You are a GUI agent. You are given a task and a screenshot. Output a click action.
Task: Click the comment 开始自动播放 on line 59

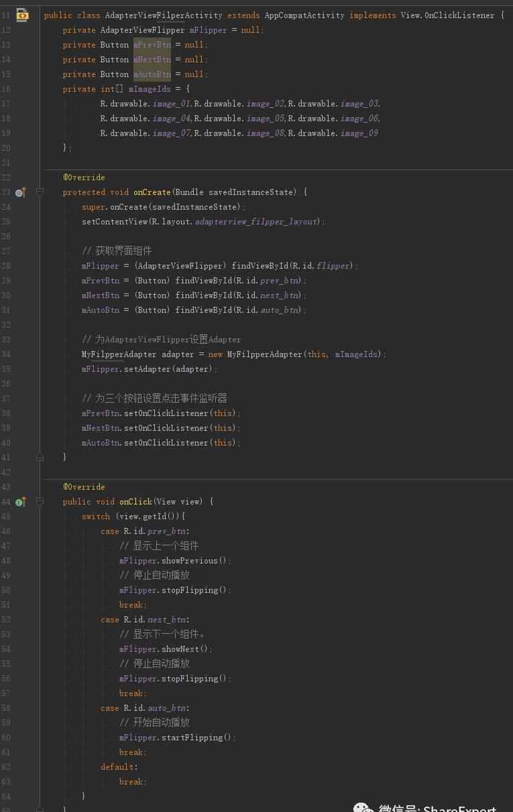(154, 723)
